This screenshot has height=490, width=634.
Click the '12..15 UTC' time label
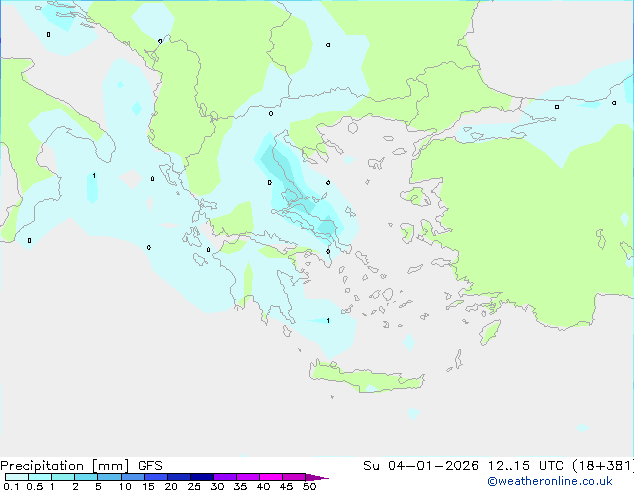point(526,466)
